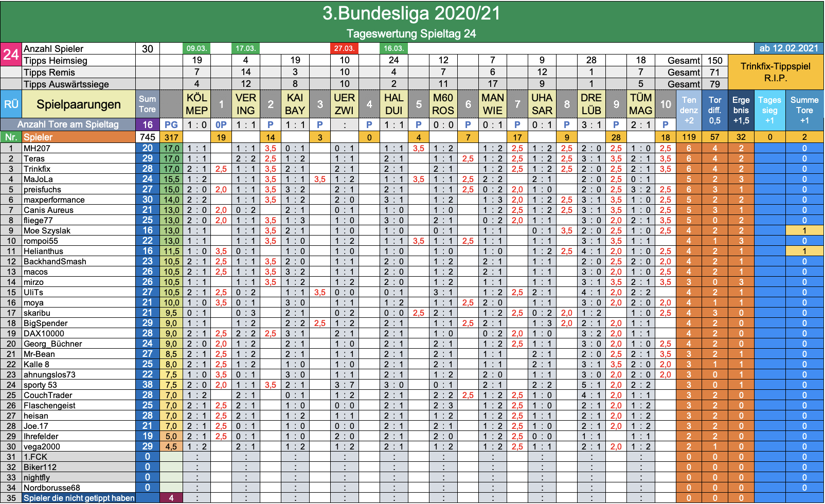Select the 'UER ZWI' match header
The height and width of the screenshot is (504, 825).
[x=345, y=104]
